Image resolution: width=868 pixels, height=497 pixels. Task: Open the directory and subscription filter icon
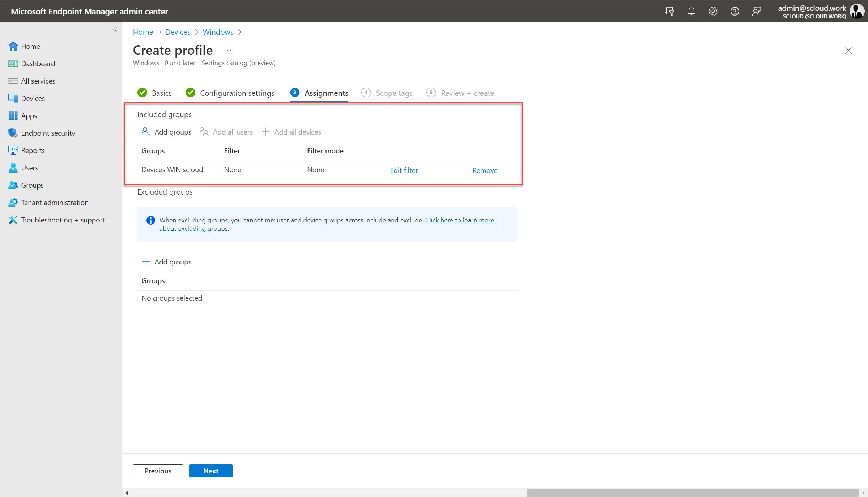(670, 11)
